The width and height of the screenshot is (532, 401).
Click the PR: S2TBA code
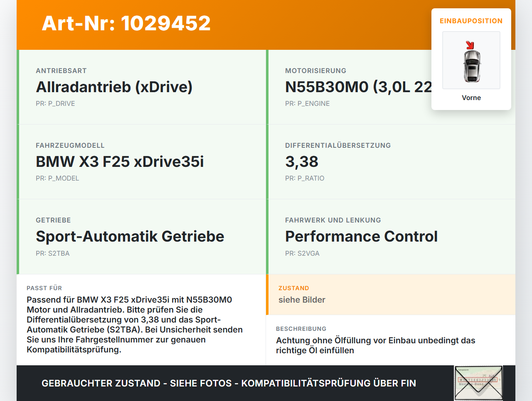click(x=53, y=253)
